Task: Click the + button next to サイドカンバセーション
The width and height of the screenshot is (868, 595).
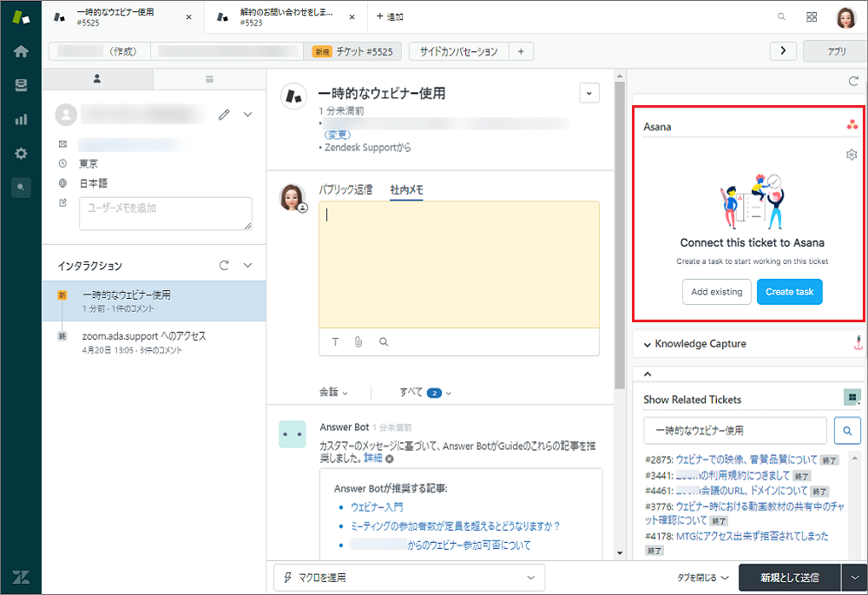Action: coord(520,51)
